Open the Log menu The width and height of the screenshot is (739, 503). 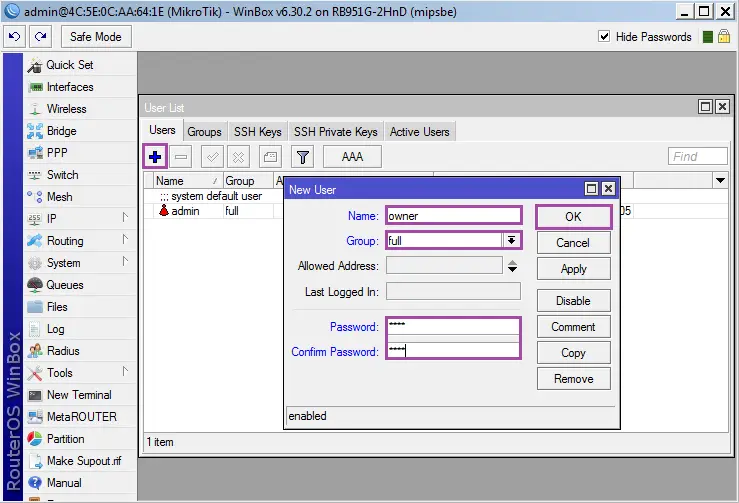tap(80, 329)
